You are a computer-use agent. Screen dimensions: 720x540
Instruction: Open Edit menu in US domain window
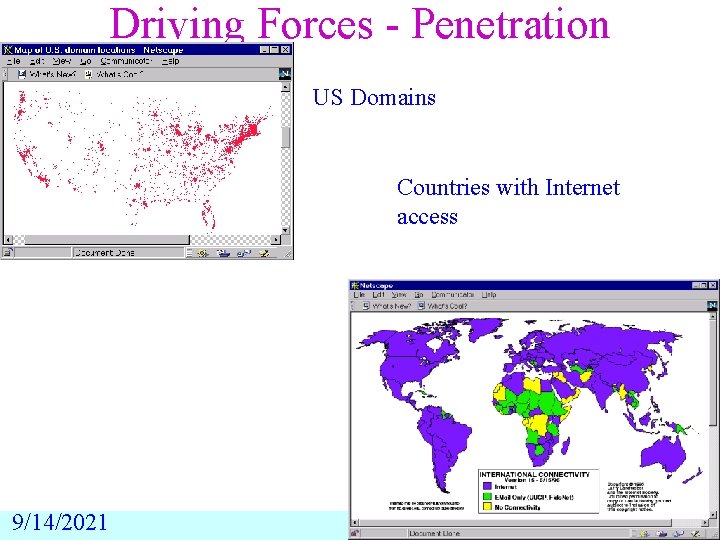coord(37,61)
